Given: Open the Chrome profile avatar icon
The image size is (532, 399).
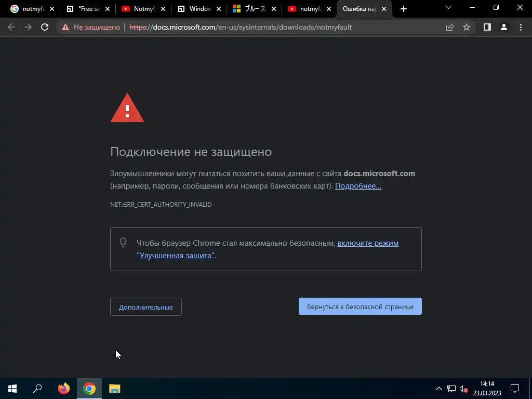Looking at the screenshot, I should click(504, 27).
